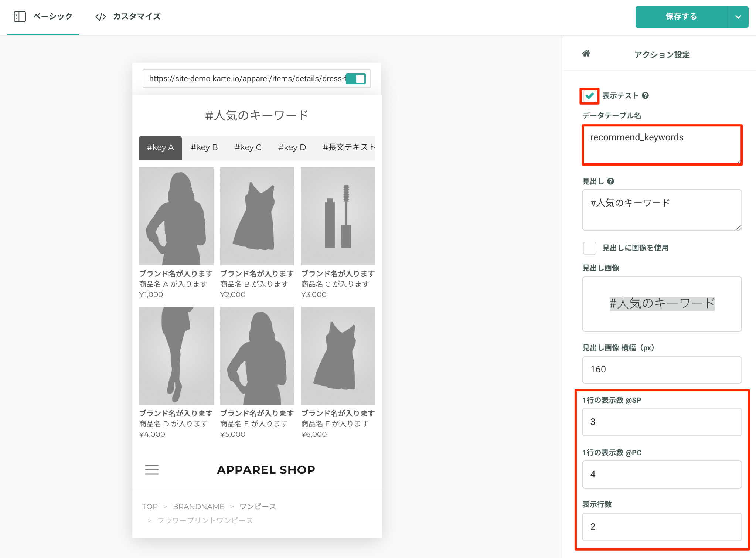
Task: Open the #長文テキスト keyword tab
Action: click(349, 147)
